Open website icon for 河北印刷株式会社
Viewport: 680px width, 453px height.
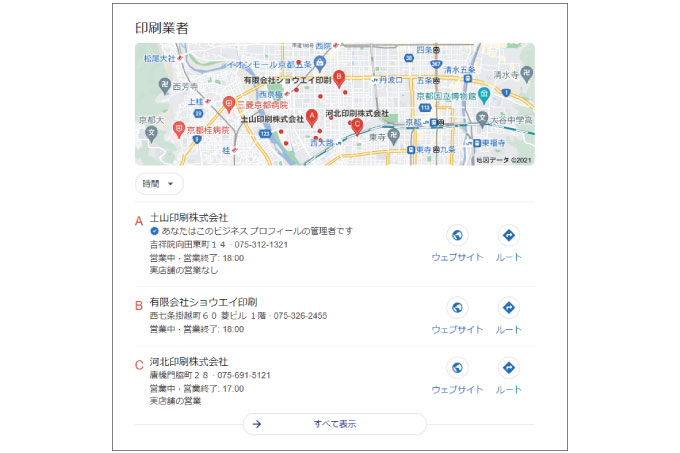[x=457, y=368]
